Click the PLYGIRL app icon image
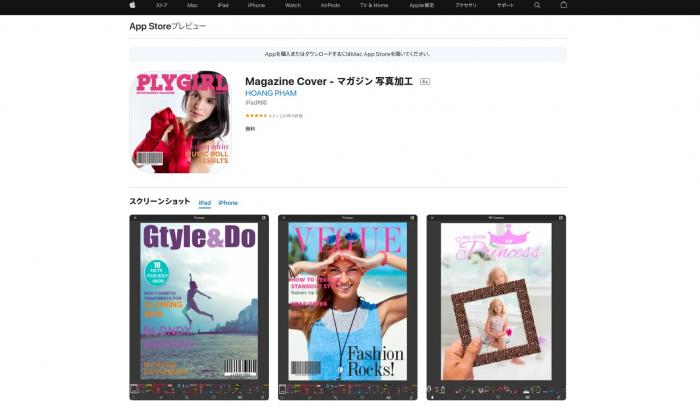The image size is (700, 411). pyautogui.click(x=180, y=122)
